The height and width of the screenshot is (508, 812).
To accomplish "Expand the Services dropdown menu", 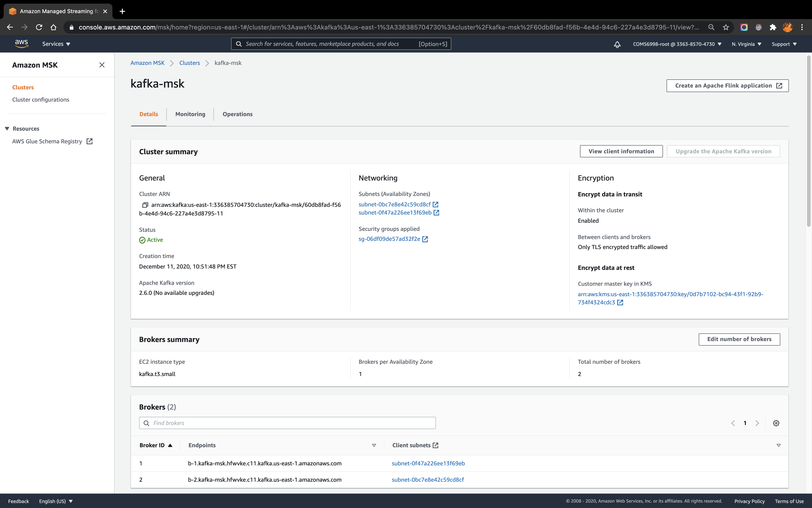I will pos(56,44).
